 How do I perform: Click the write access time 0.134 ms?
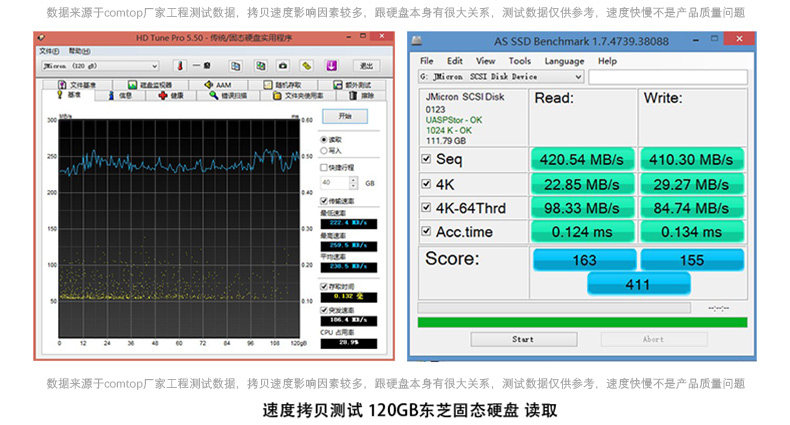pos(691,232)
